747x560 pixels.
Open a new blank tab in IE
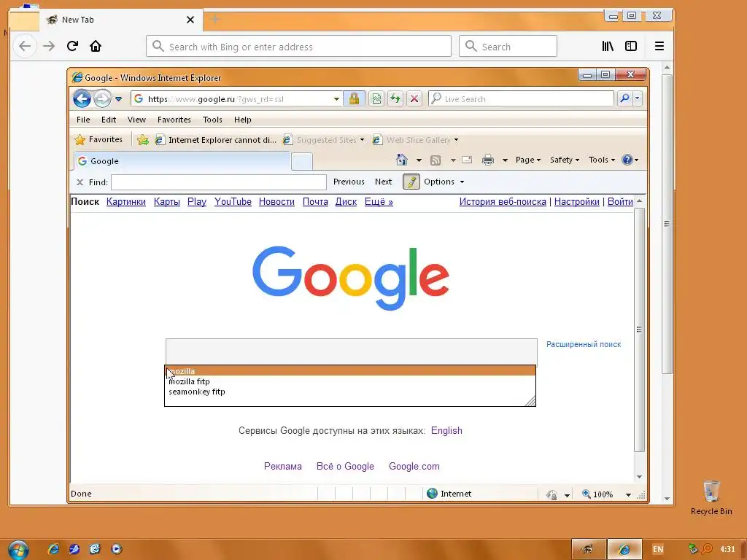pyautogui.click(x=301, y=161)
